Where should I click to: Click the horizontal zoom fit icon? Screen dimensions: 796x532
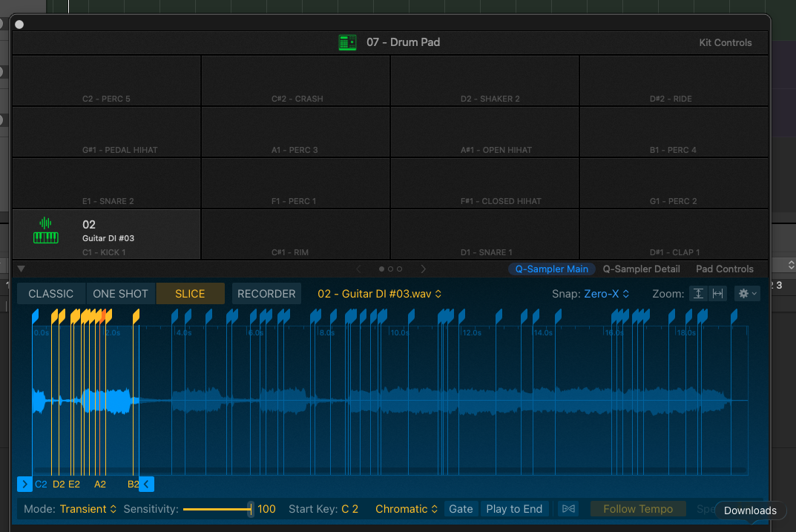(x=717, y=293)
